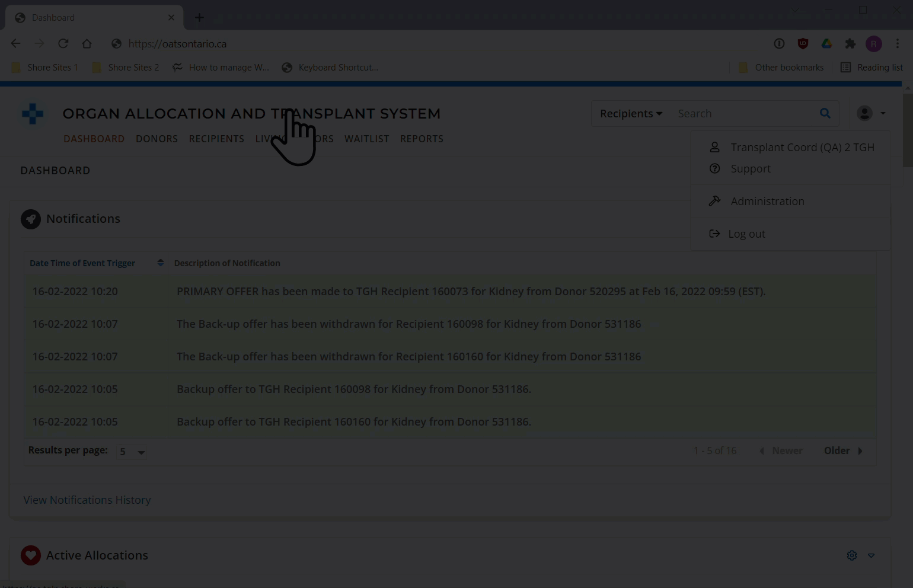The height and width of the screenshot is (588, 913).
Task: Click the Notifications rocket icon
Action: [31, 219]
